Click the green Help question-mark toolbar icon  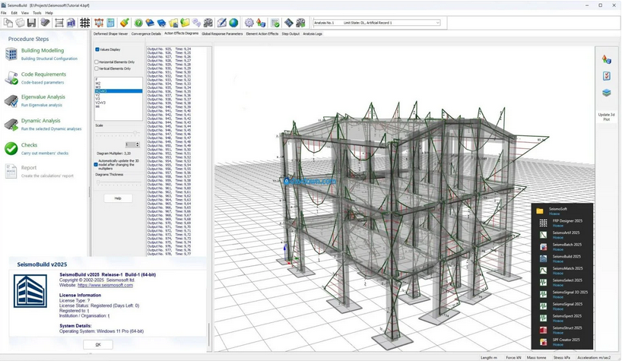point(138,23)
